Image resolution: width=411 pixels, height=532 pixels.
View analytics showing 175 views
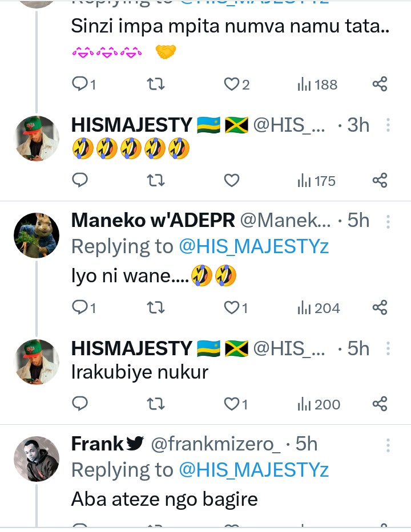coord(317,181)
